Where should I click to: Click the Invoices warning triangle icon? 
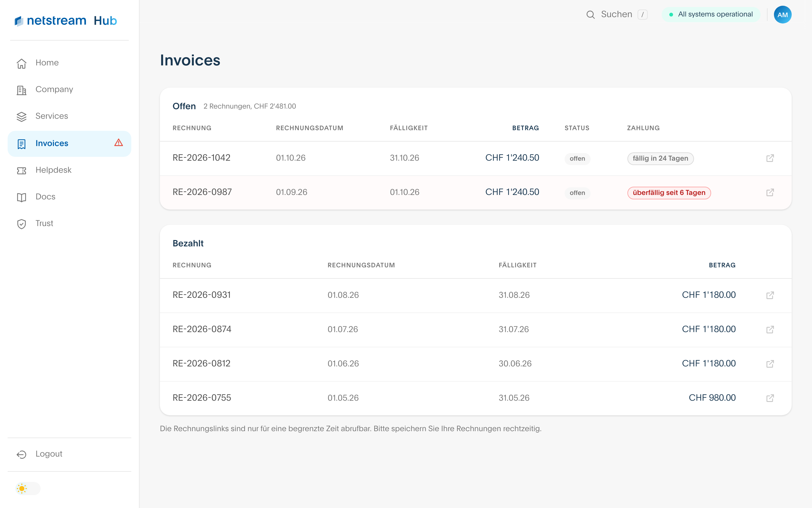[118, 143]
